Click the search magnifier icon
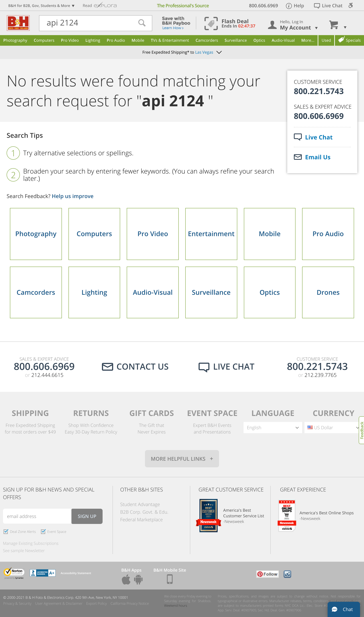Screen dimensions: 364x617 tap(142, 23)
